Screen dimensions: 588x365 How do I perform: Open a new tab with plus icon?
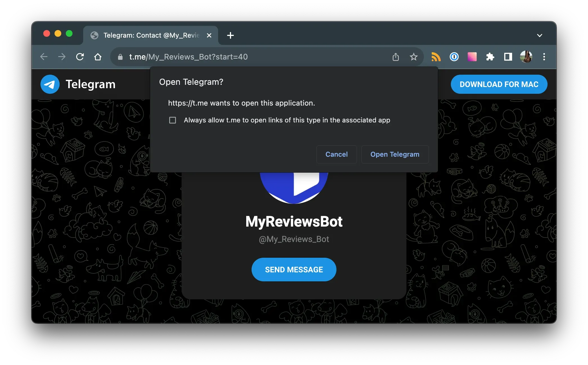(230, 35)
